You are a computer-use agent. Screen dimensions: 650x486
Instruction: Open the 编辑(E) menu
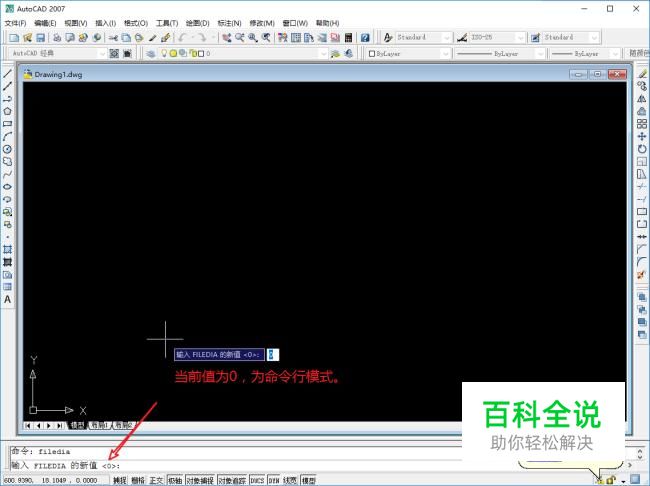click(45, 23)
